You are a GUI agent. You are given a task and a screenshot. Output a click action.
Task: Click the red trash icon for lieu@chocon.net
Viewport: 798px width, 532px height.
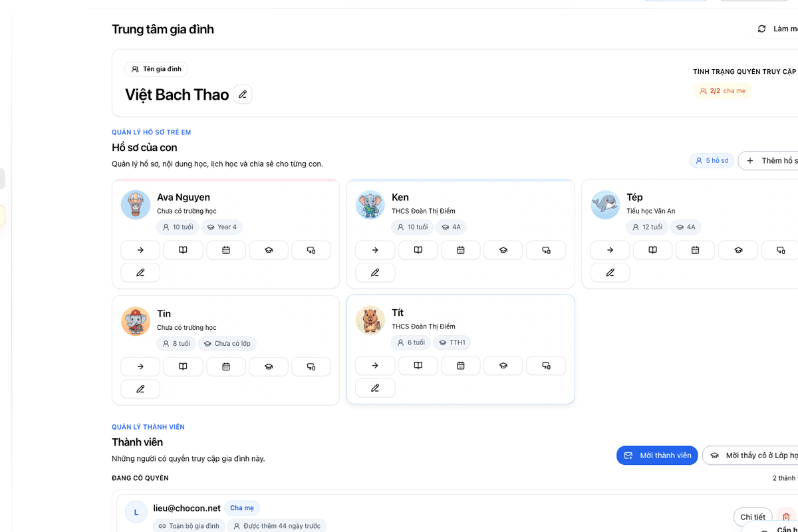coord(786,517)
